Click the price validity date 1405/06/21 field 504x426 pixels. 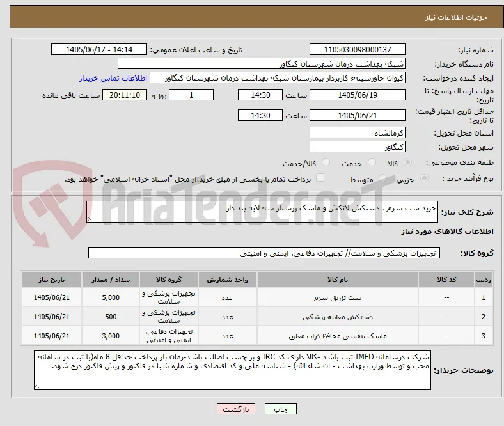(x=358, y=115)
